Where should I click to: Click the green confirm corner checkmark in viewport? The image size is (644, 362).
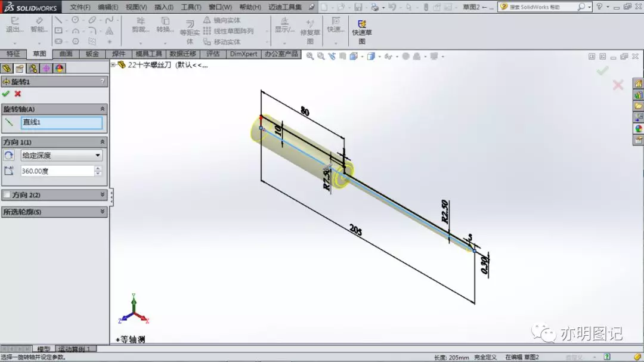click(x=602, y=71)
